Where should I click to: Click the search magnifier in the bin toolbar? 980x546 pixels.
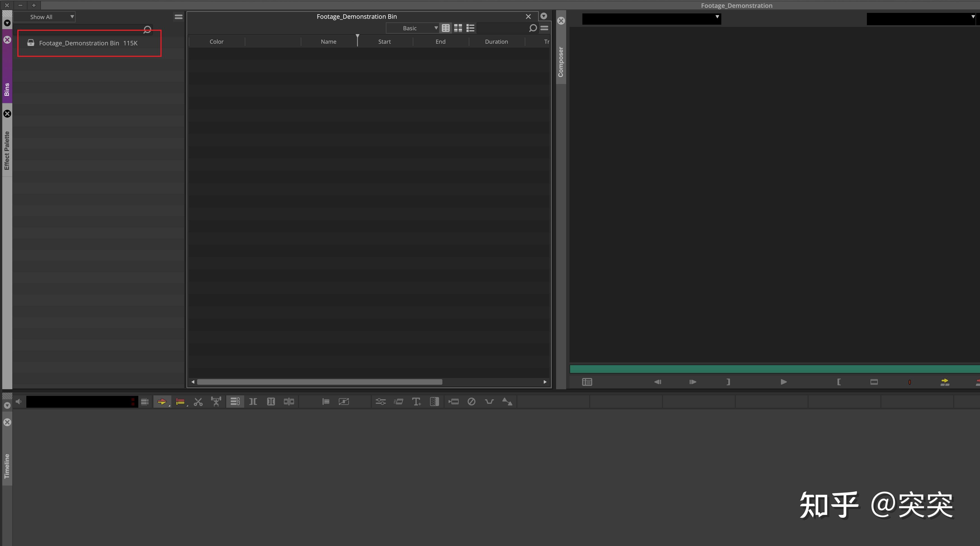pyautogui.click(x=533, y=28)
